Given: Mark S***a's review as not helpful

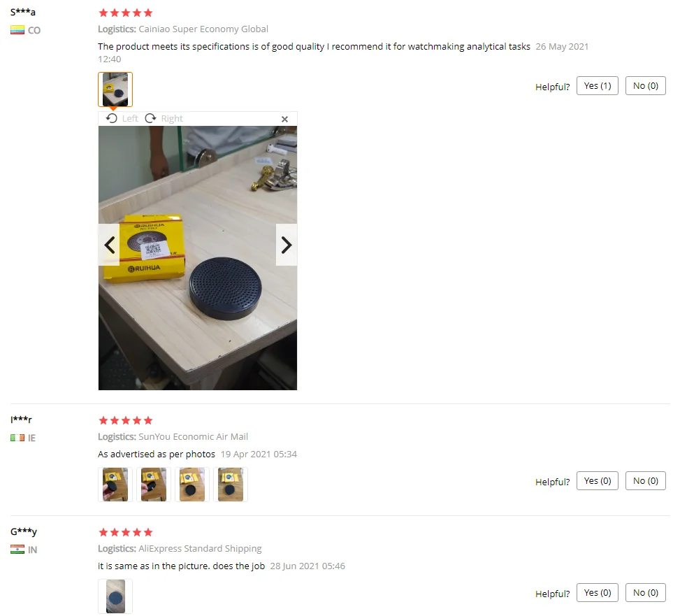Looking at the screenshot, I should [645, 86].
